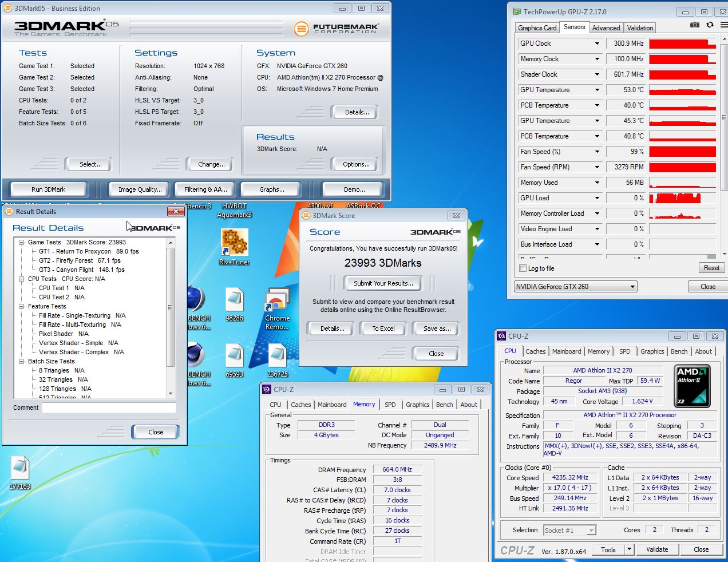Viewport: 728px width, 562px height.
Task: Open the Caches tab in CPU-Z CPU window
Action: point(535,351)
